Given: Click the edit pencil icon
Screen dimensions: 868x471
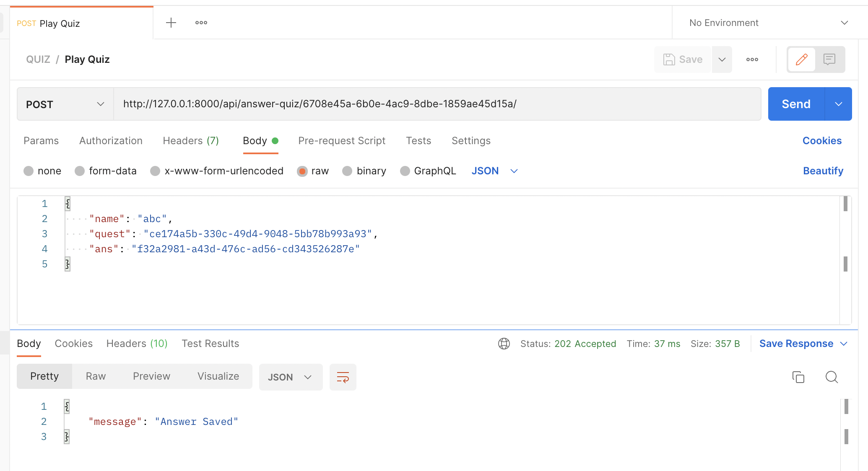Looking at the screenshot, I should [x=802, y=60].
